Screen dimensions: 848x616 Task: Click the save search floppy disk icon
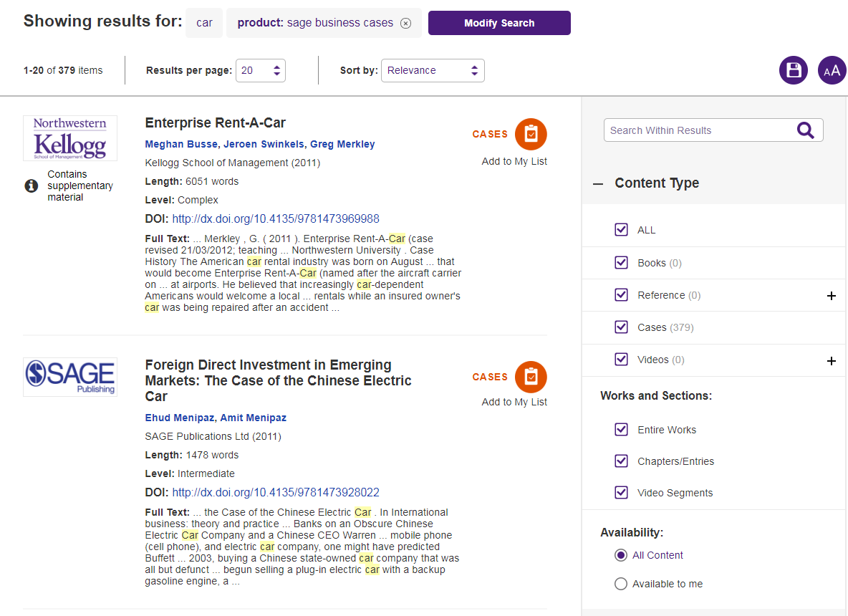[793, 70]
